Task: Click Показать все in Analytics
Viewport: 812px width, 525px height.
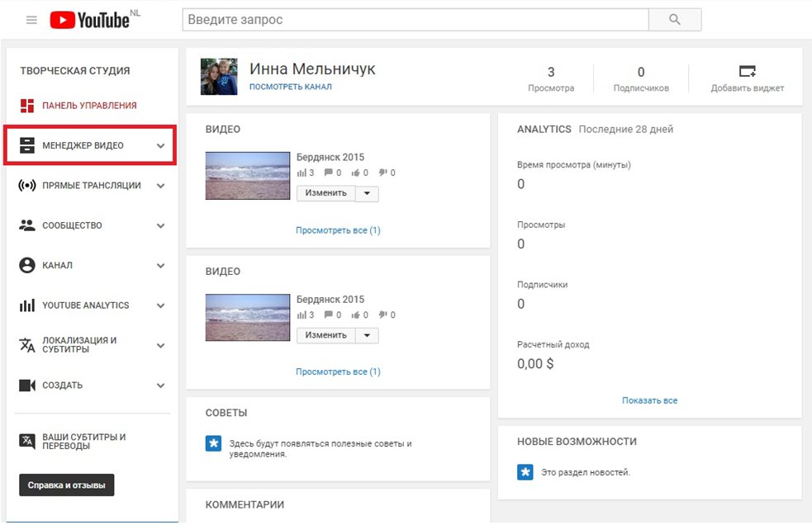Action: (x=649, y=400)
